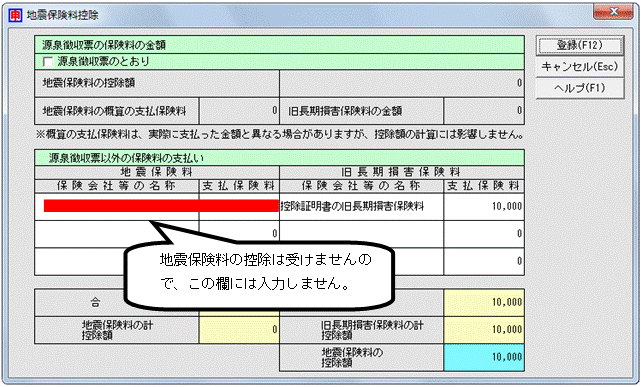Click the 地震保険料の概算の支払保険料 amount field
Image resolution: width=642 pixels, height=387 pixels.
[x=239, y=111]
